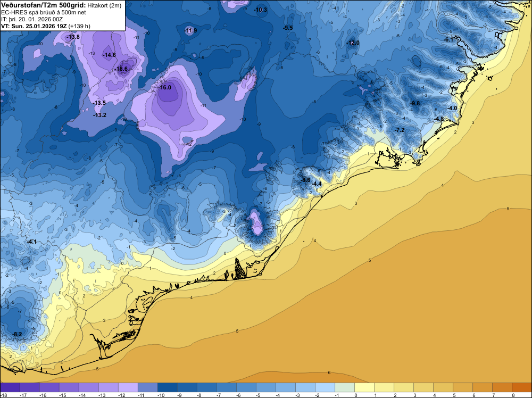This screenshot has width=532, height=398.
Task: Select the pale swatch between -1 and 0
Action: tap(344, 387)
